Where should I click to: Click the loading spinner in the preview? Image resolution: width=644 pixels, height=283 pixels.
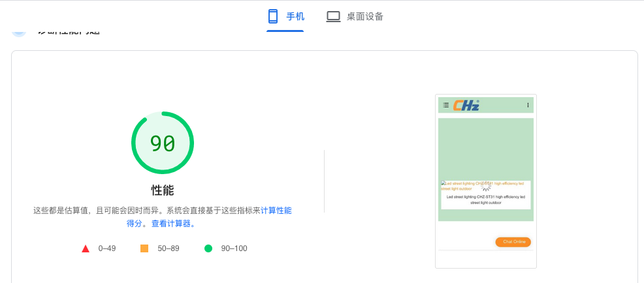click(486, 186)
